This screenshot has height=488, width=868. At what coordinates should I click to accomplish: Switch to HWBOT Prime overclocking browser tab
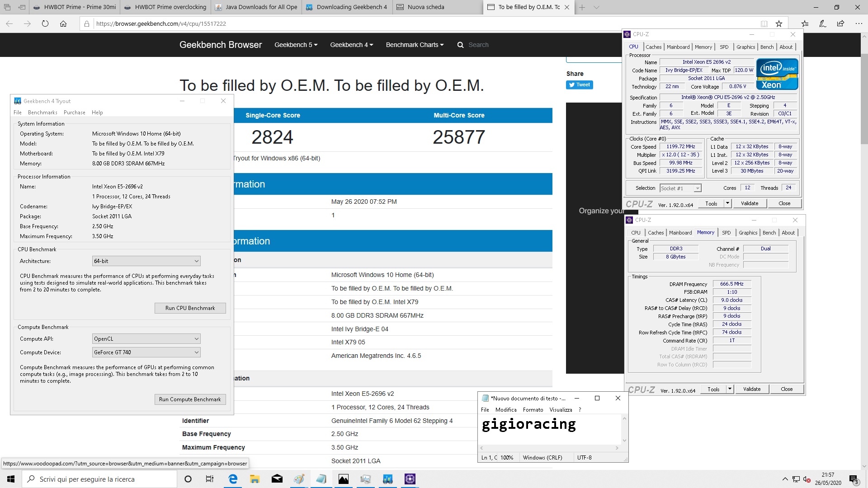coord(165,7)
